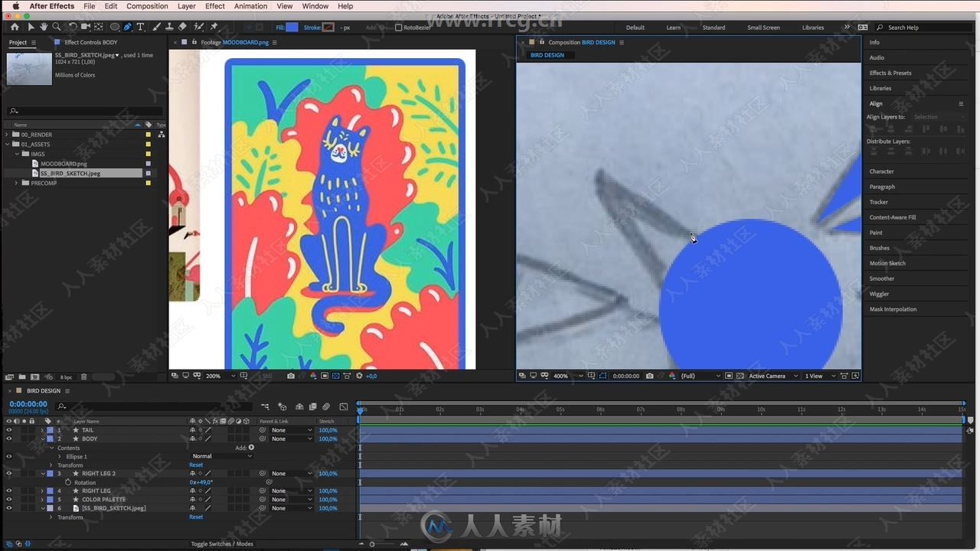Viewport: 980px width, 551px height.
Task: Switch to Effect Controls BODY tab
Action: tap(91, 42)
